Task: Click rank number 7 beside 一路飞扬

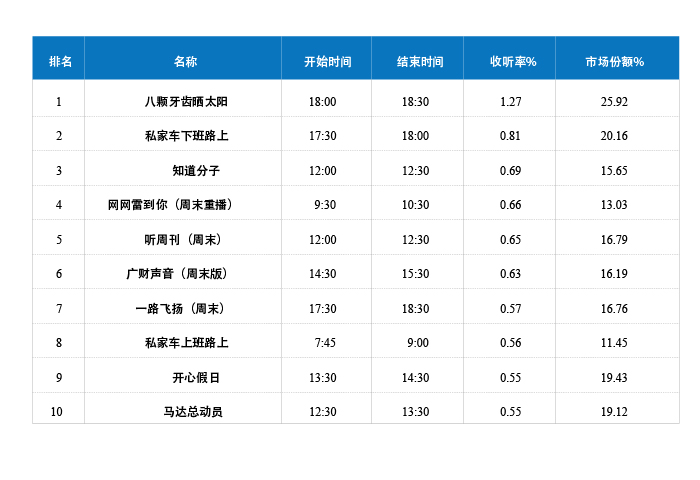Action: (59, 308)
